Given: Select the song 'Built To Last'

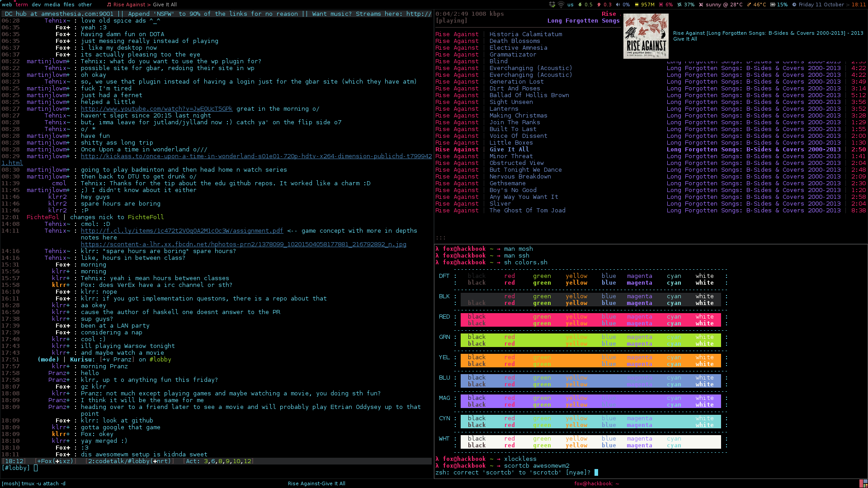Looking at the screenshot, I should 513,129.
